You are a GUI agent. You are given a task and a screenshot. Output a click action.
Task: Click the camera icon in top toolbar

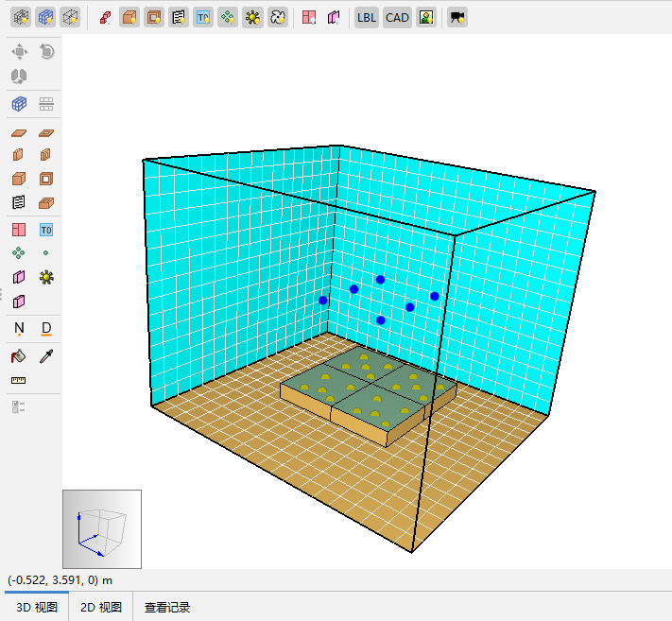457,17
